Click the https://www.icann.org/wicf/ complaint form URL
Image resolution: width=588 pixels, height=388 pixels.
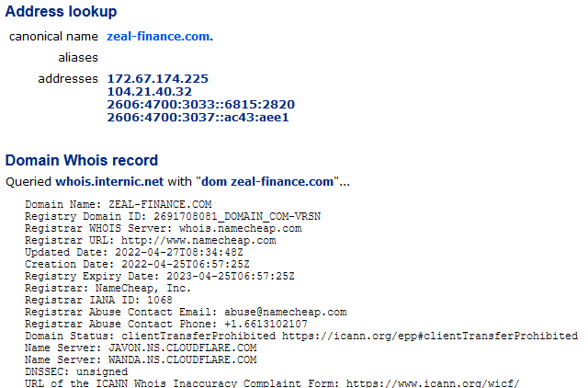(433, 383)
